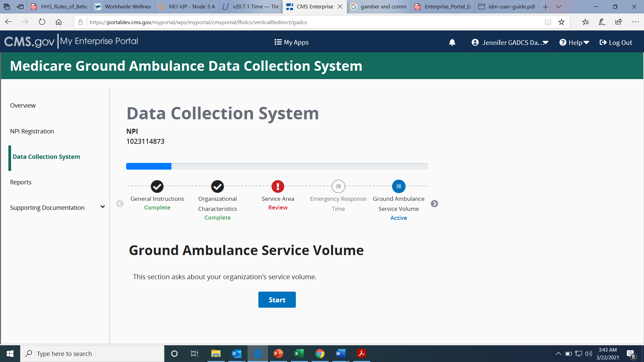
Task: Click the Organizational Characteristics checkmark icon
Action: 217,186
